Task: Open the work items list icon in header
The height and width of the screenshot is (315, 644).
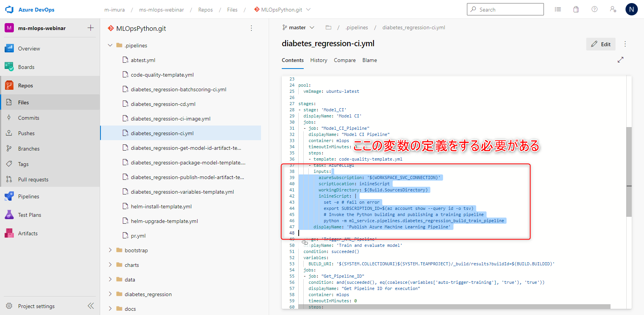Action: (558, 10)
